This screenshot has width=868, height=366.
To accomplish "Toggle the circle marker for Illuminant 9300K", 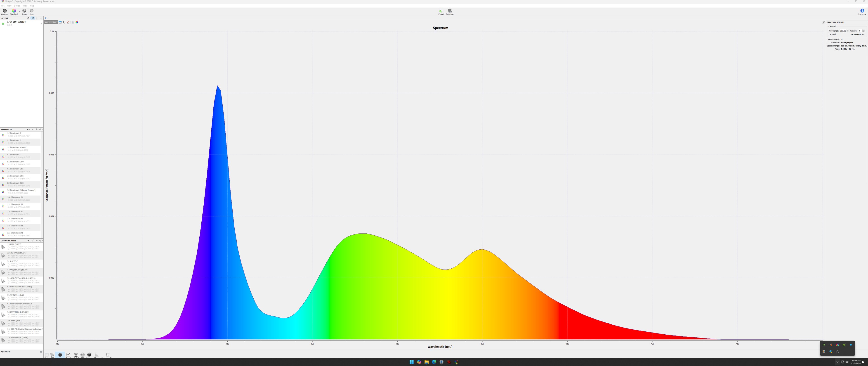I will tap(3, 149).
